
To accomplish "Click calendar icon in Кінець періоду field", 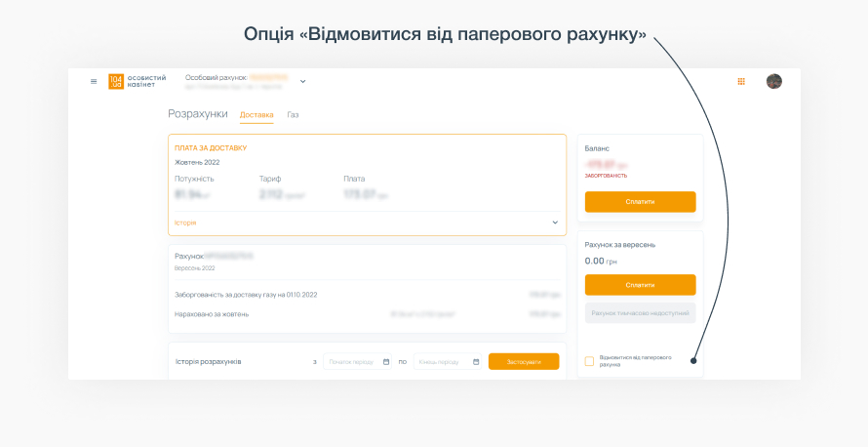I will (x=476, y=362).
